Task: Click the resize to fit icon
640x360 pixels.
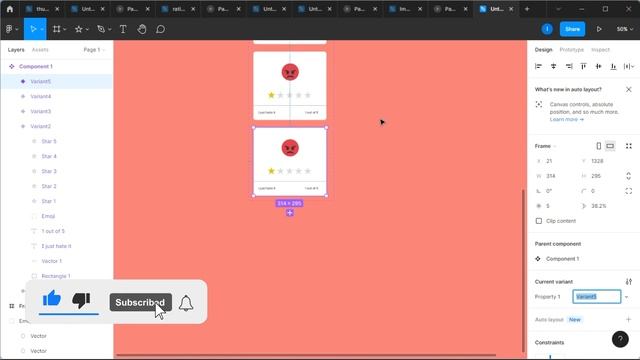Action: [629, 146]
